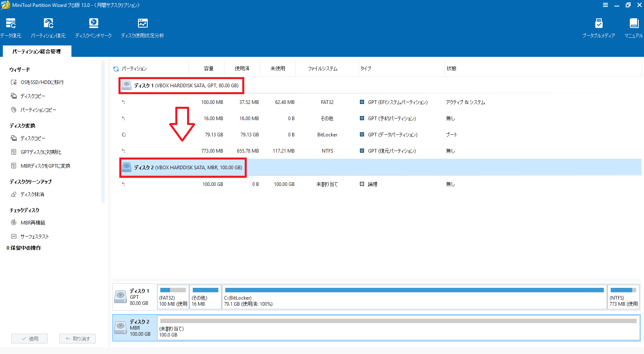
Task: Sort by 使用済 column header
Action: pyautogui.click(x=242, y=69)
